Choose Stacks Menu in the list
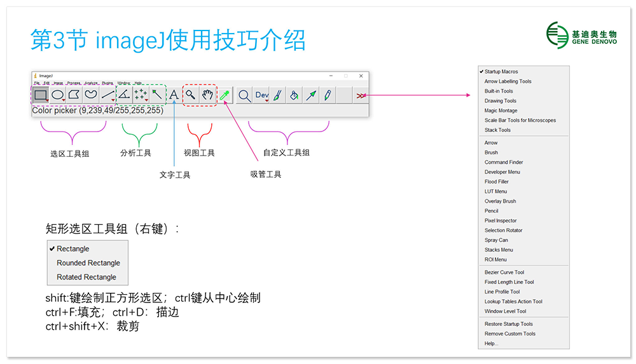 (523, 250)
